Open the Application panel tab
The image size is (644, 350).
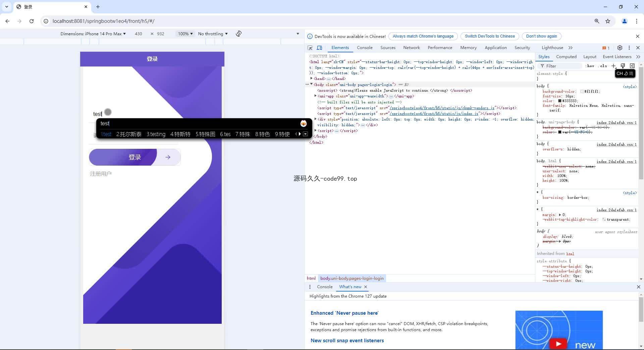(495, 48)
